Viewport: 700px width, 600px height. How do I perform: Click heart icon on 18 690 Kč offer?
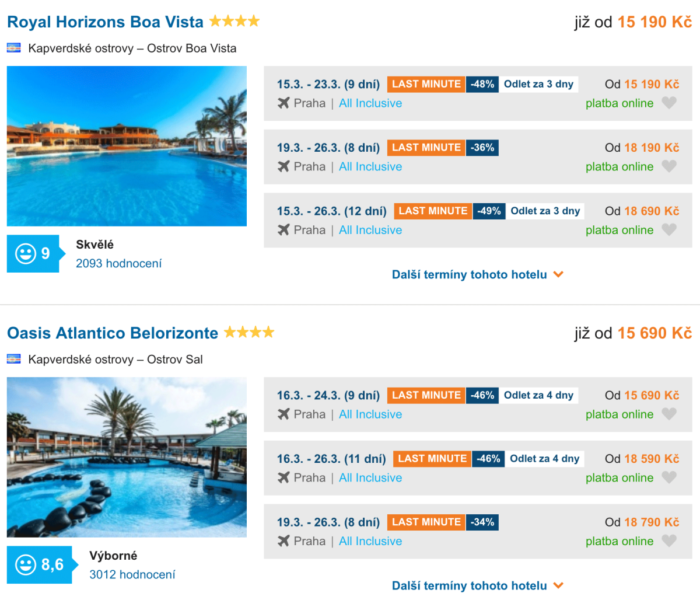click(669, 230)
